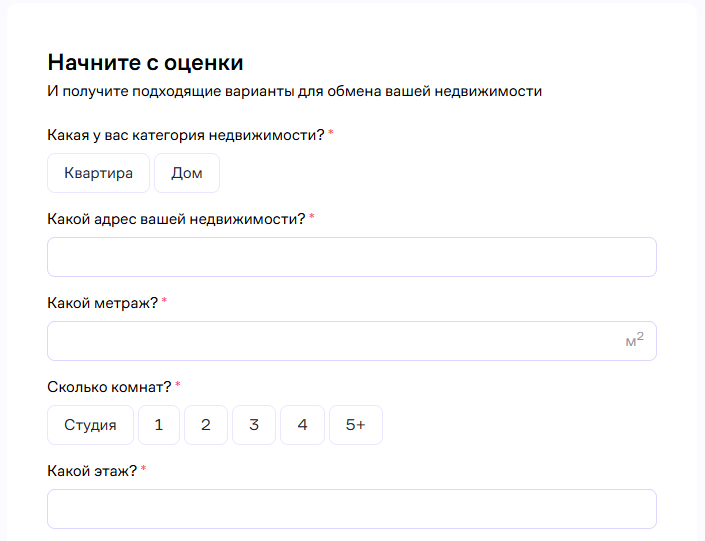Viewport: 705px width, 541px height.
Task: Click the 'Сколько комнат?' label
Action: [109, 386]
